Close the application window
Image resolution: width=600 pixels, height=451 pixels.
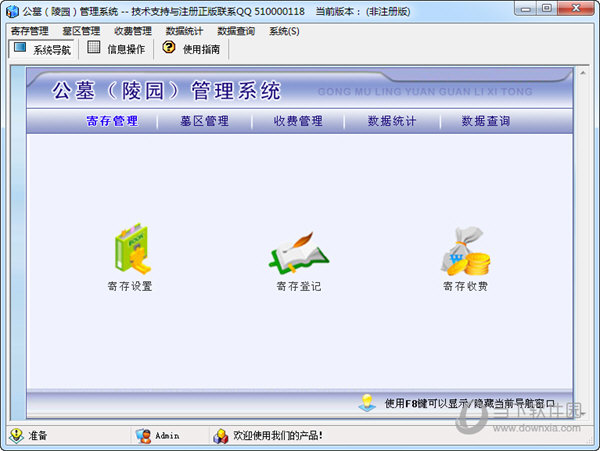(576, 9)
